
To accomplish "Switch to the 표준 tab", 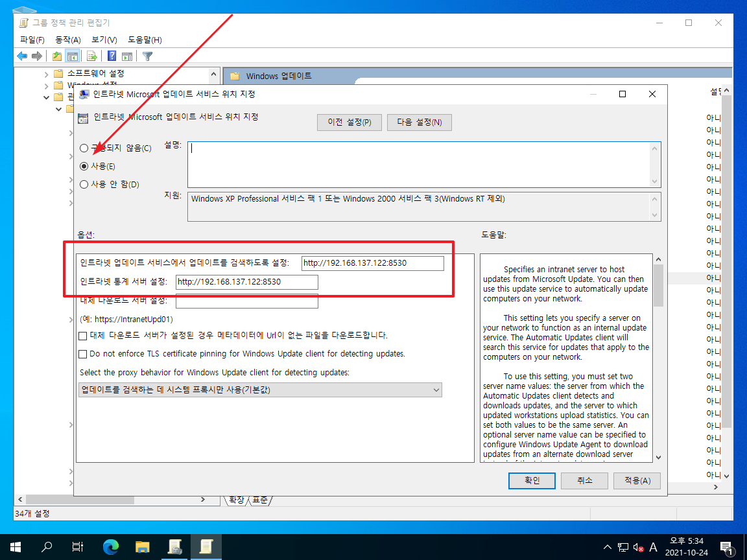I will [260, 500].
